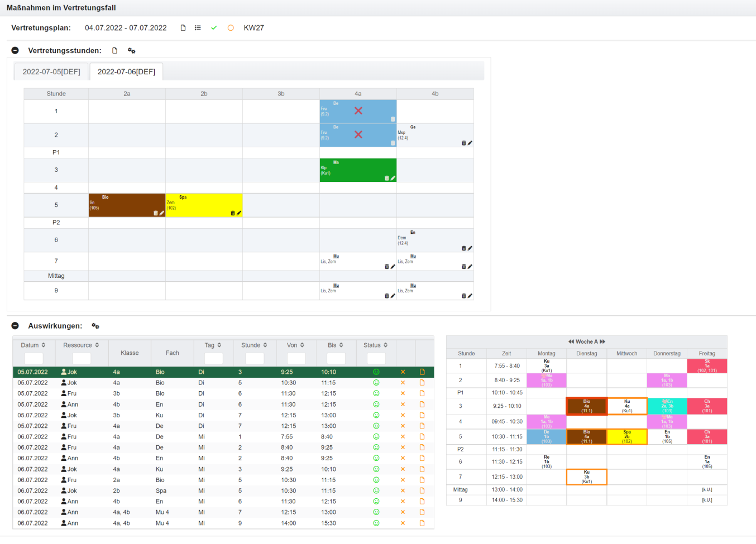756x544 pixels.
Task: Open settings gears beside Vertretungsstunden heading
Action: point(132,51)
